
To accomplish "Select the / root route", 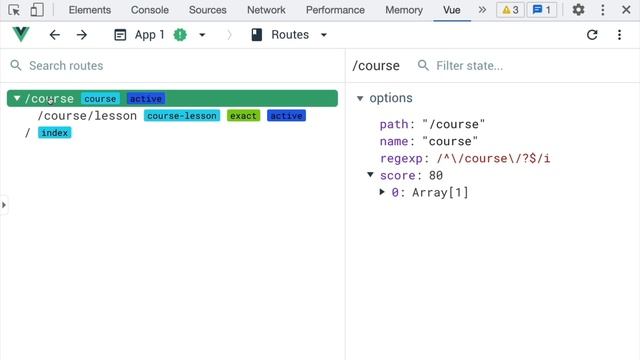I will (27, 133).
